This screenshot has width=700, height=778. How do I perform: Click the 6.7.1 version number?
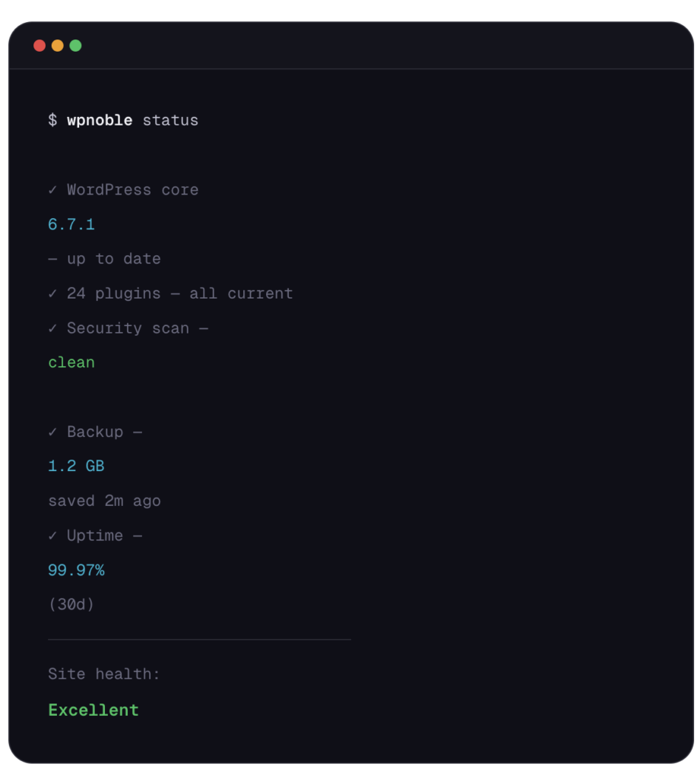(71, 224)
